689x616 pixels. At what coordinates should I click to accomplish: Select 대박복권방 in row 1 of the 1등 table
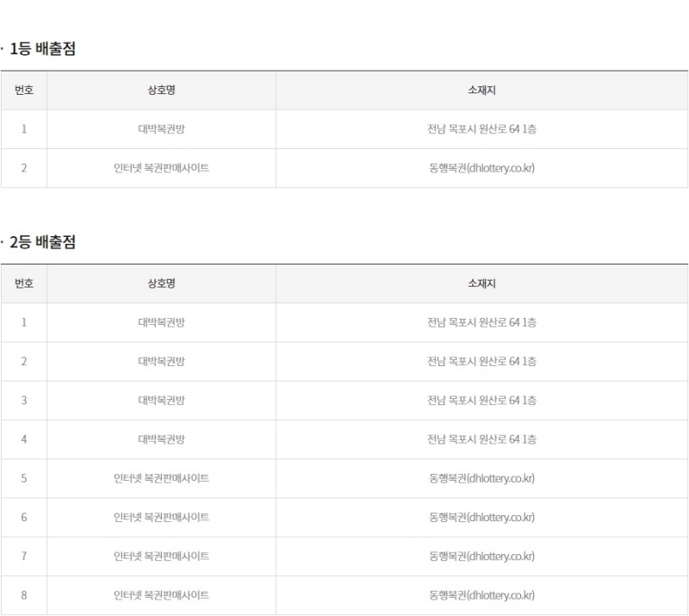[x=160, y=130]
